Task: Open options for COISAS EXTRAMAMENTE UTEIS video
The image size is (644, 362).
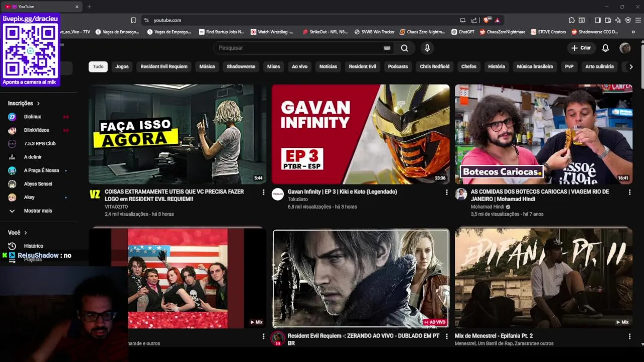Action: tap(263, 192)
